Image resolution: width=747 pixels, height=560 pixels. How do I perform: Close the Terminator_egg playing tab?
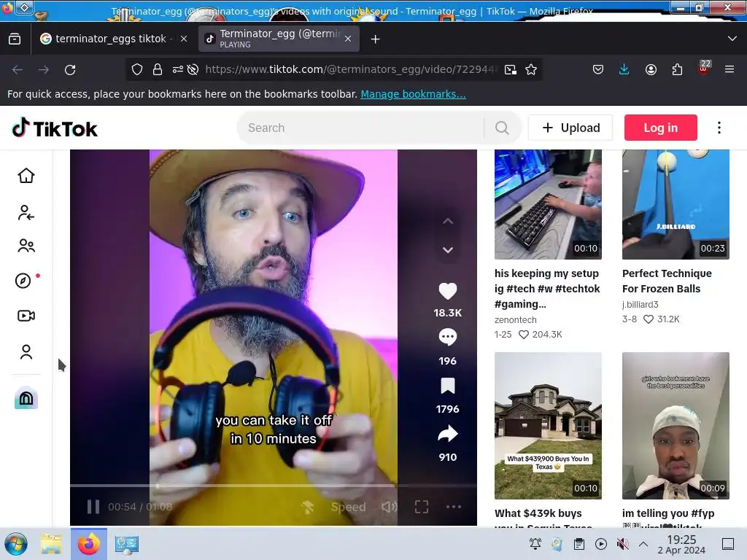(348, 39)
